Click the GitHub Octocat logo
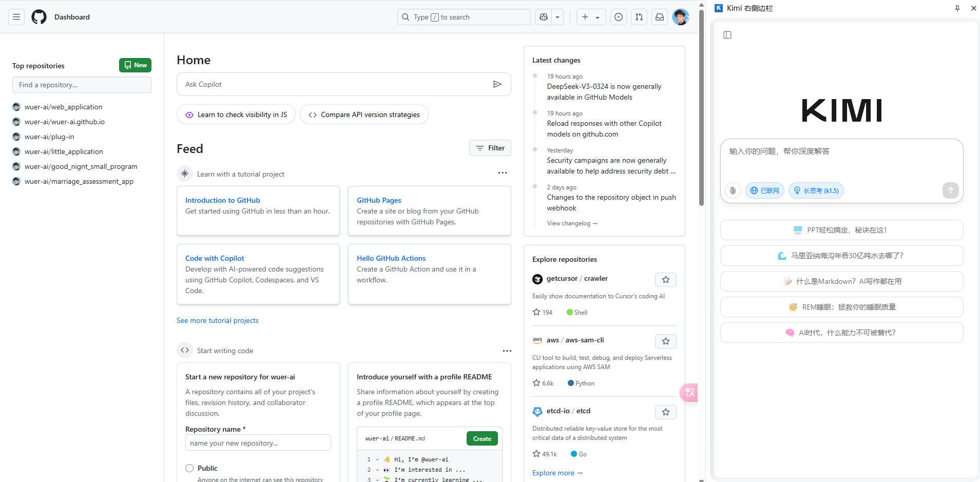Screen dimensions: 980x482 click(39, 17)
